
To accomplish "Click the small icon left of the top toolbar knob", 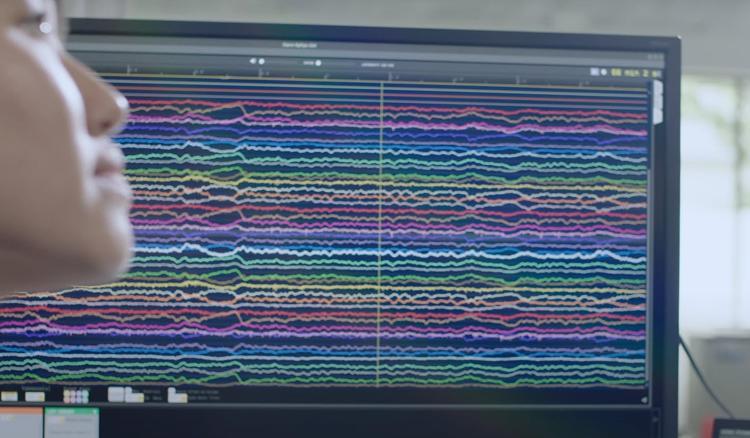I will (250, 62).
